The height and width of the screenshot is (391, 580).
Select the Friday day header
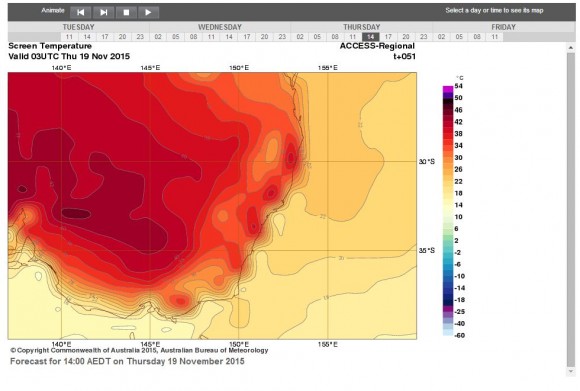[x=503, y=27]
